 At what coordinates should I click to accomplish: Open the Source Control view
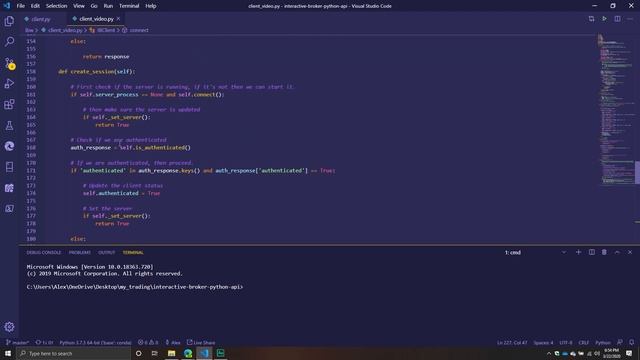9,63
